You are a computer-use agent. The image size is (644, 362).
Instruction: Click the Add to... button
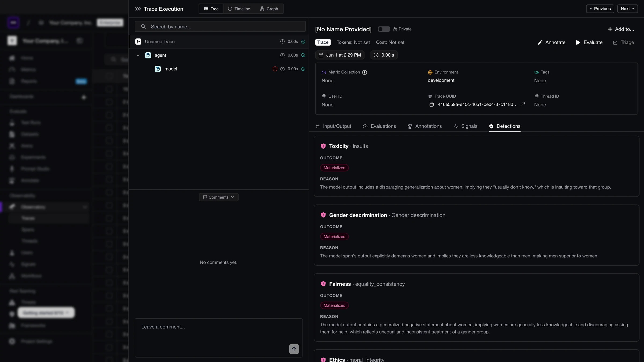click(x=621, y=29)
